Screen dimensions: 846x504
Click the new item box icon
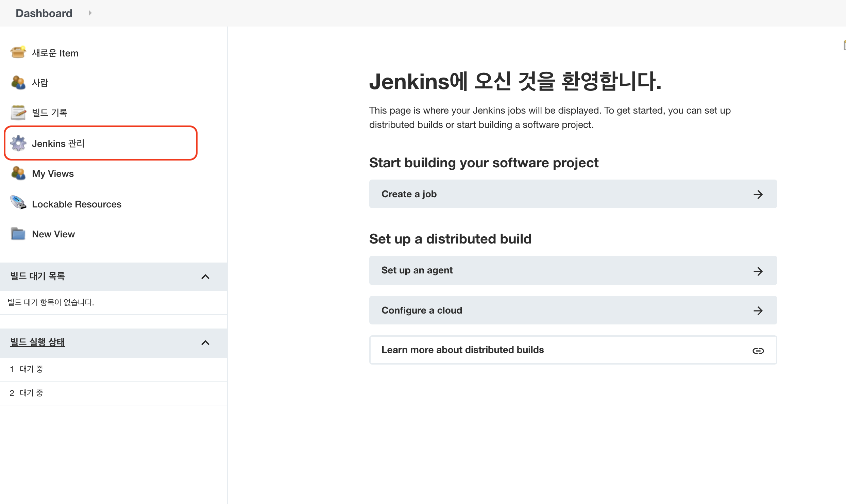coord(18,52)
